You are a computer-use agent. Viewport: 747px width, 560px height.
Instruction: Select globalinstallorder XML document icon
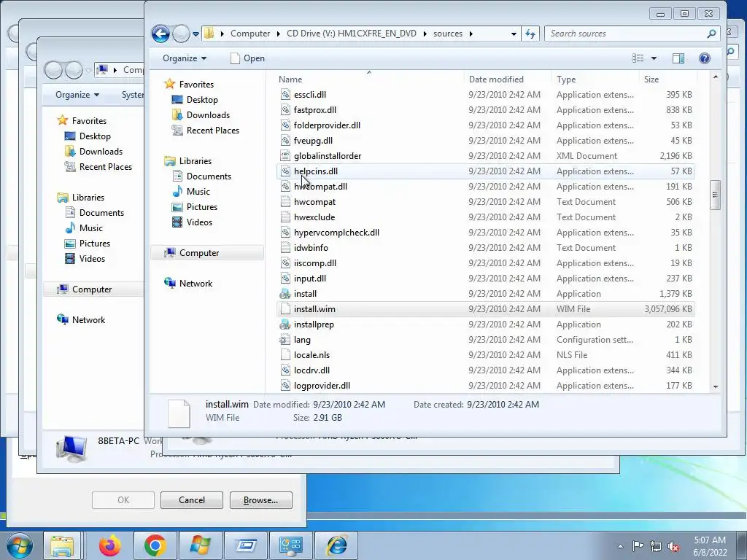[x=285, y=156]
